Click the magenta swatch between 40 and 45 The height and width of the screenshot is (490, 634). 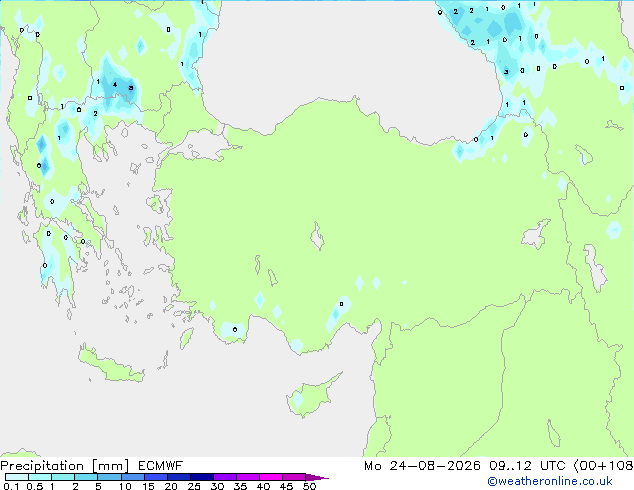pyautogui.click(x=271, y=477)
